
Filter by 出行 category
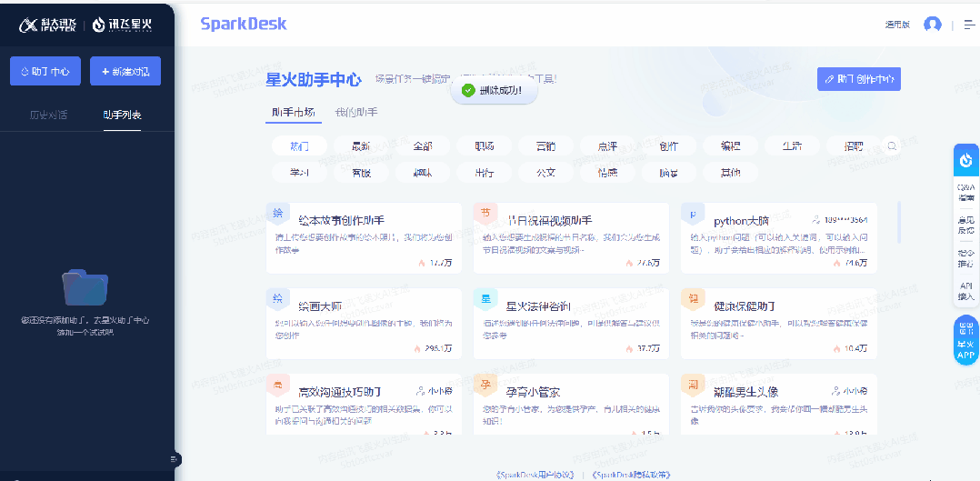[x=485, y=173]
